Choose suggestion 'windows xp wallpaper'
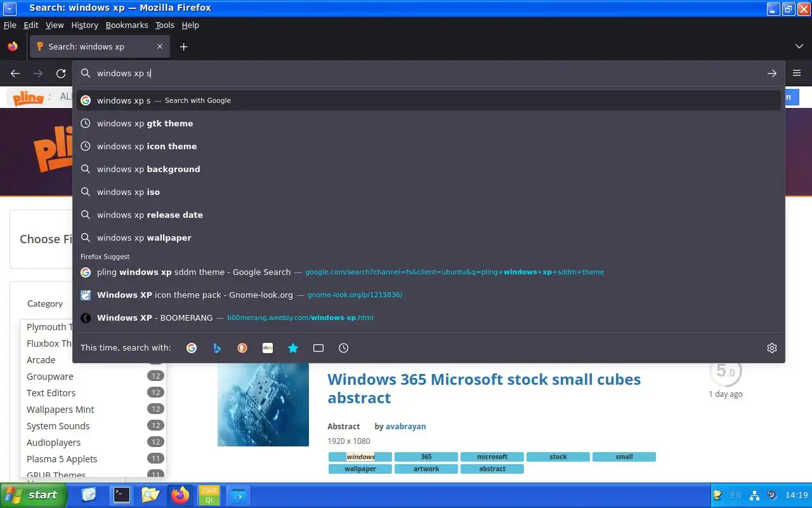 [x=429, y=237]
